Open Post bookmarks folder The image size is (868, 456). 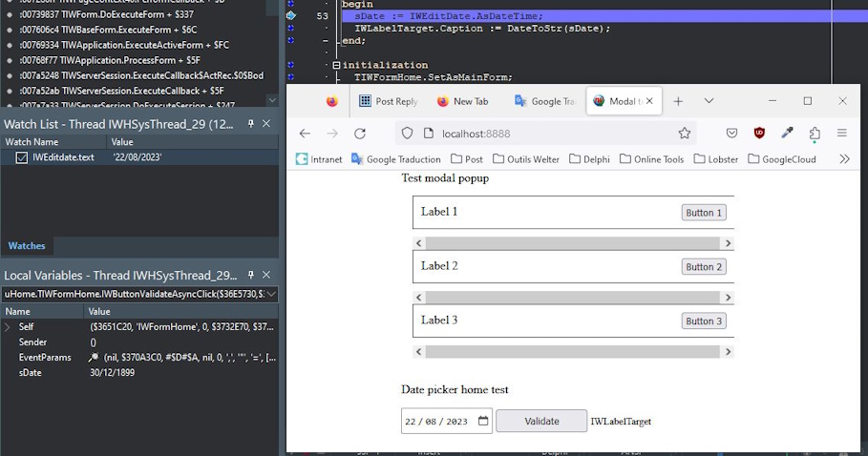click(467, 159)
